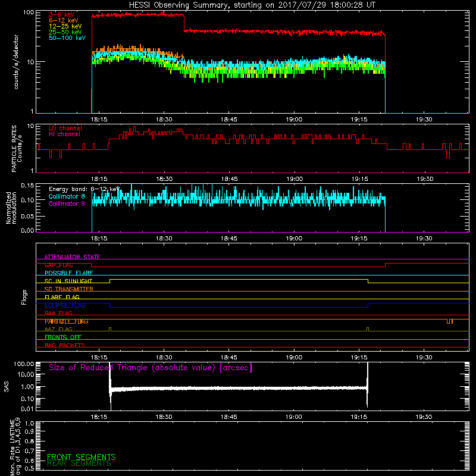The height and width of the screenshot is (476, 476).
Task: Select the SAA_FLAG label
Action: (58, 314)
